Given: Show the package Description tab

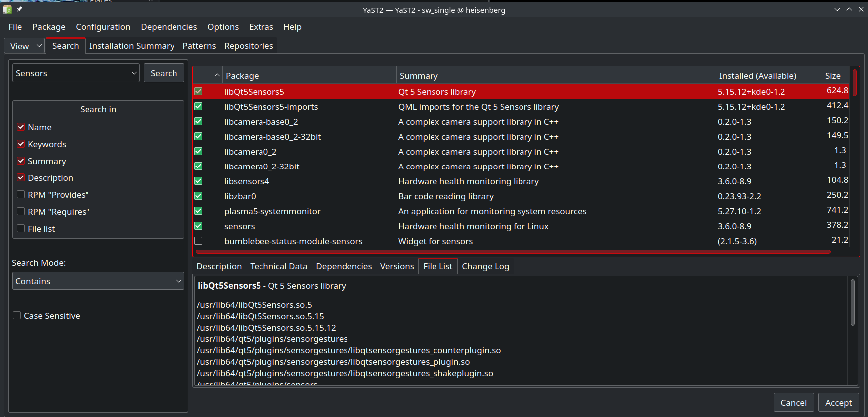Looking at the screenshot, I should coord(219,266).
